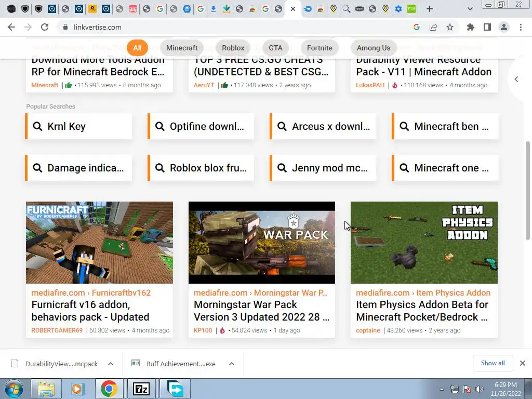This screenshot has height=399, width=532.
Task: Open the Item Physics Addon thumbnail
Action: [424, 243]
